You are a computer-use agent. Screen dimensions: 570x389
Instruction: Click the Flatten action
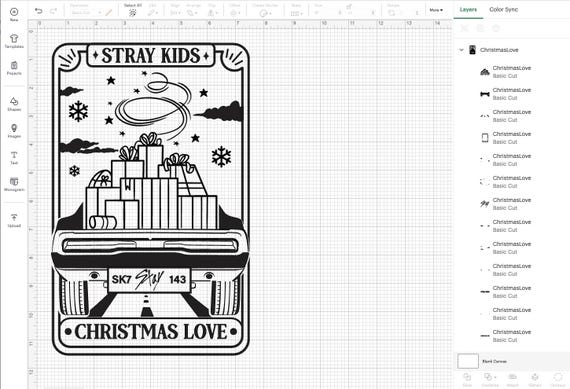(535, 380)
